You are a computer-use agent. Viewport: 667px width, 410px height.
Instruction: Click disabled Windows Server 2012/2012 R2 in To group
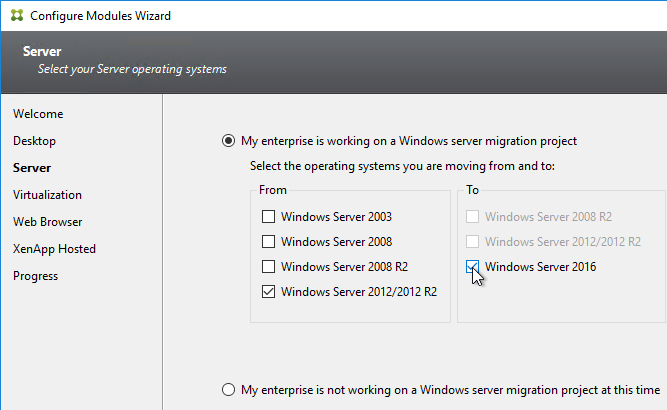(472, 242)
